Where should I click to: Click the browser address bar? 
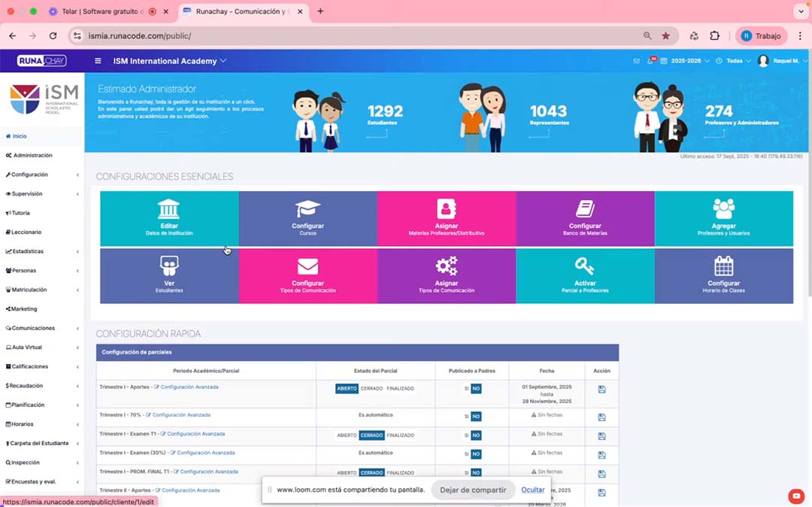pyautogui.click(x=361, y=36)
